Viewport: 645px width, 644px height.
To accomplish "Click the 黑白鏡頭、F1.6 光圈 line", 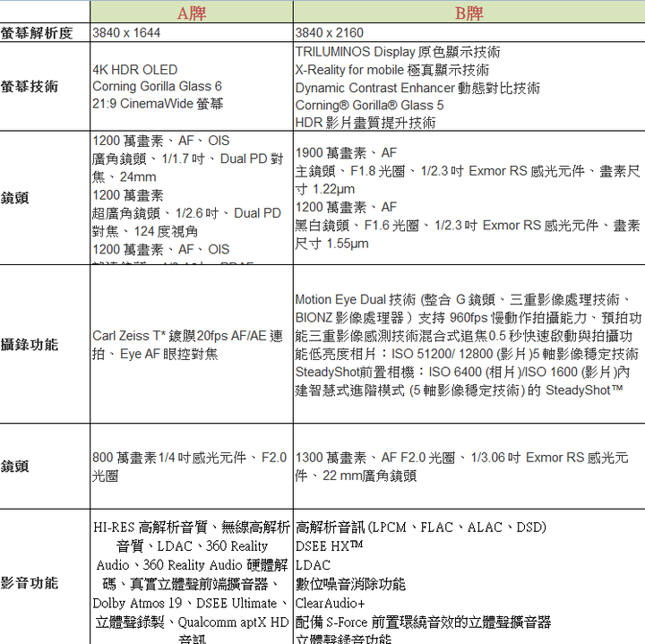I will [x=468, y=226].
